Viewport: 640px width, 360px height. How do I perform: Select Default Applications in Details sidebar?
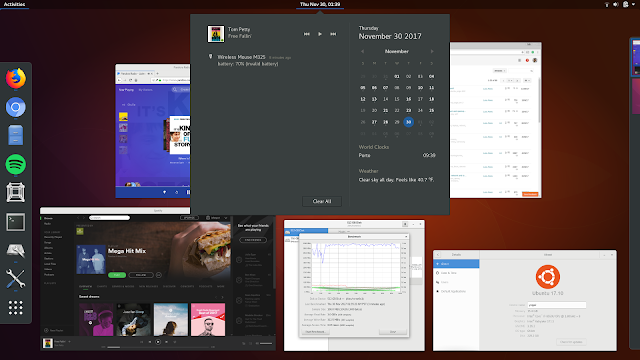pyautogui.click(x=456, y=291)
